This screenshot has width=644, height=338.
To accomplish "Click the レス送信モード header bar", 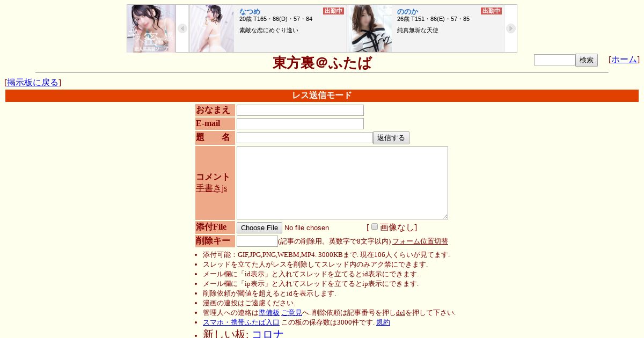I will coord(322,95).
